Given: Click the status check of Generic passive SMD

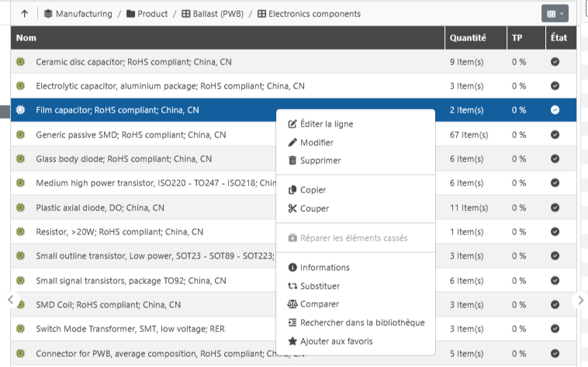Looking at the screenshot, I should coord(555,135).
